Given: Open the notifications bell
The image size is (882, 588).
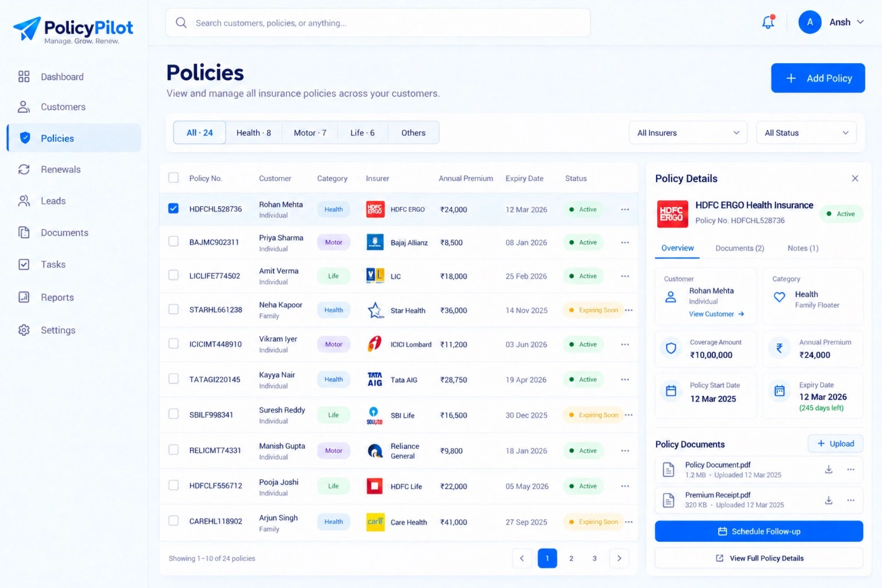Looking at the screenshot, I should point(768,22).
